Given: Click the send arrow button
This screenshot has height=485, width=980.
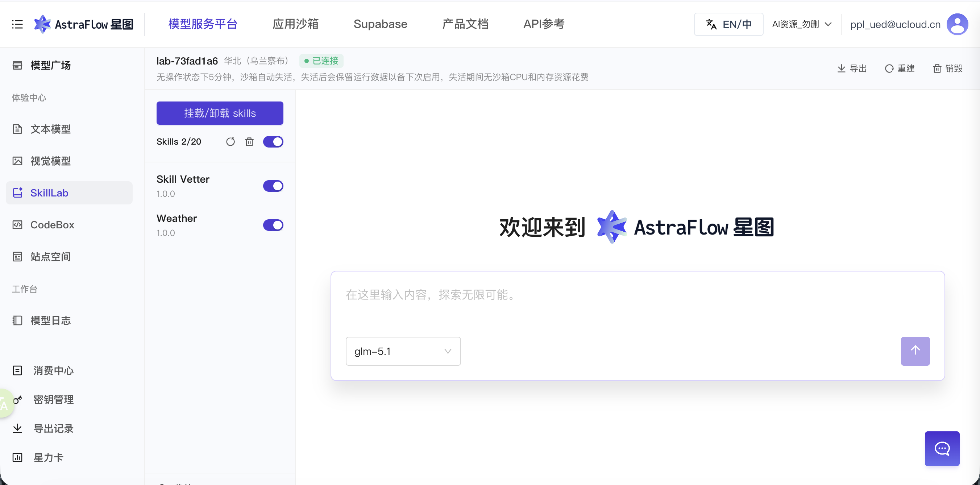Looking at the screenshot, I should [915, 351].
